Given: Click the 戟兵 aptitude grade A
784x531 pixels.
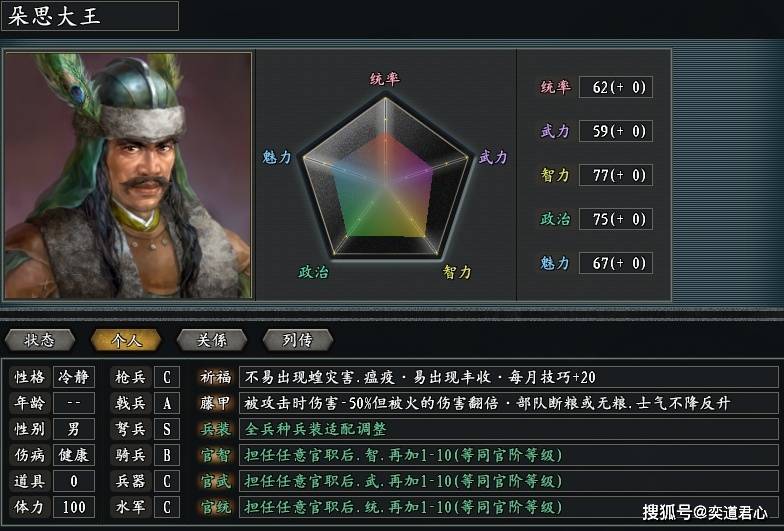Looking at the screenshot, I should pyautogui.click(x=167, y=403).
